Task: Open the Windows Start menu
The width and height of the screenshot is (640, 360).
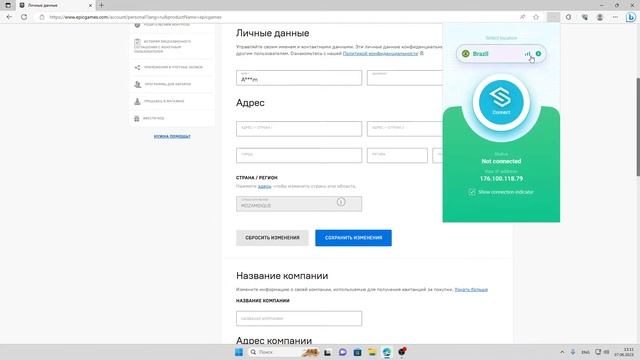Action: [239, 352]
